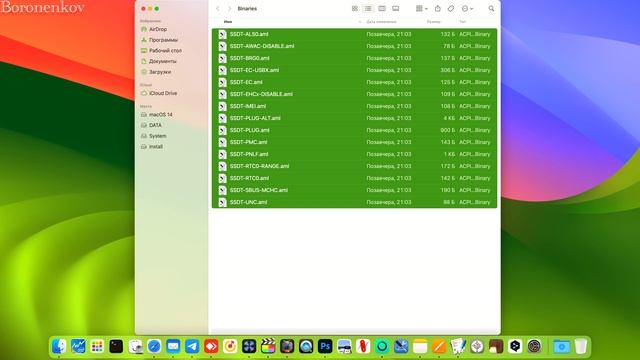640x360 pixels.
Task: Switch Finder to icon view
Action: coord(355,9)
